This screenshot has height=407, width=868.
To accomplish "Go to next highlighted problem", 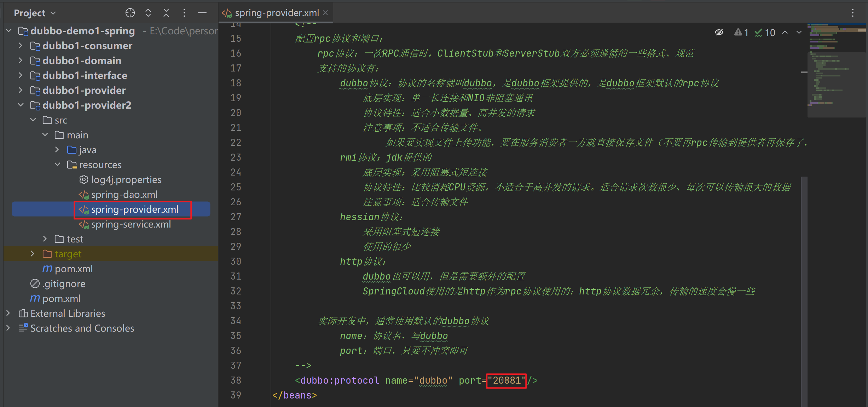I will 799,33.
